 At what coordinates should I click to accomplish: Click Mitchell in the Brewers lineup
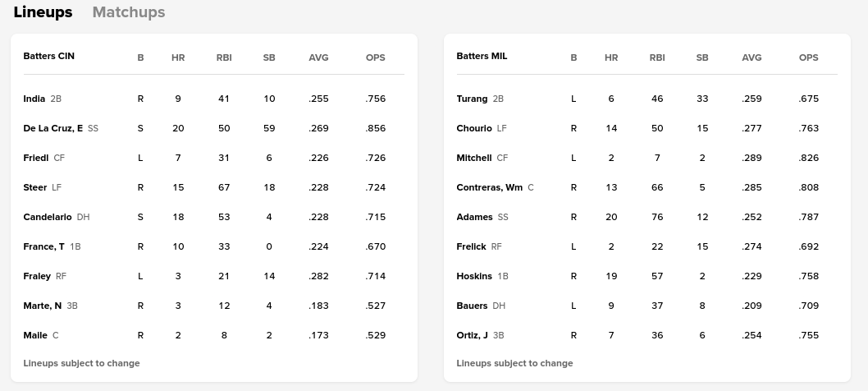[x=474, y=158]
